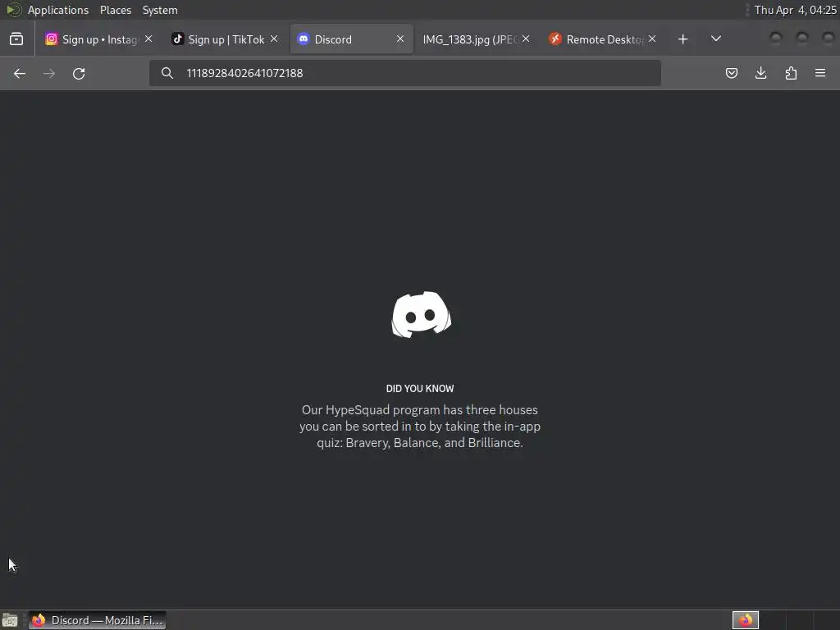Reload the Discord page
The width and height of the screenshot is (840, 630).
(x=79, y=73)
